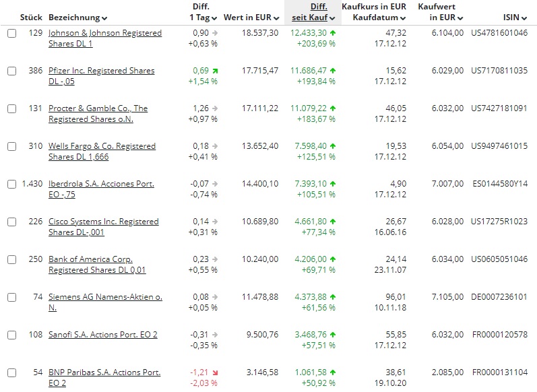Toggle the BNP Paribas row checkbox

[x=12, y=372]
